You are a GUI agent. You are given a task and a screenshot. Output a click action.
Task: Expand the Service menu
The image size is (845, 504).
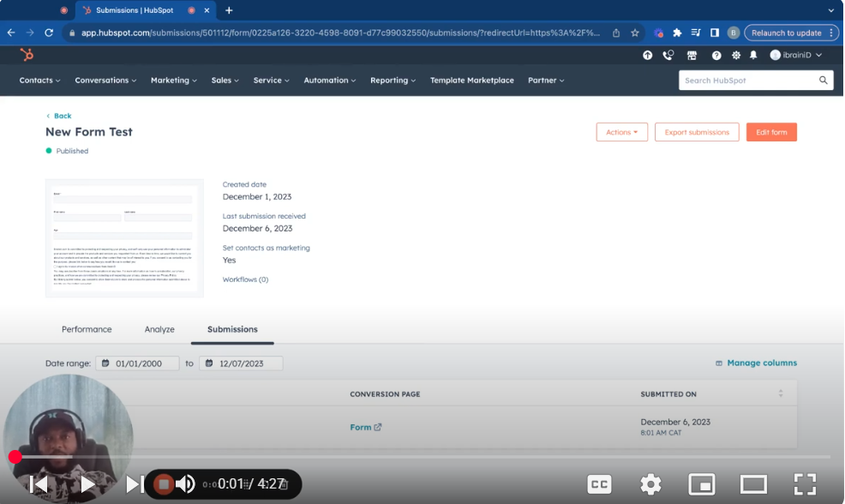pos(271,81)
